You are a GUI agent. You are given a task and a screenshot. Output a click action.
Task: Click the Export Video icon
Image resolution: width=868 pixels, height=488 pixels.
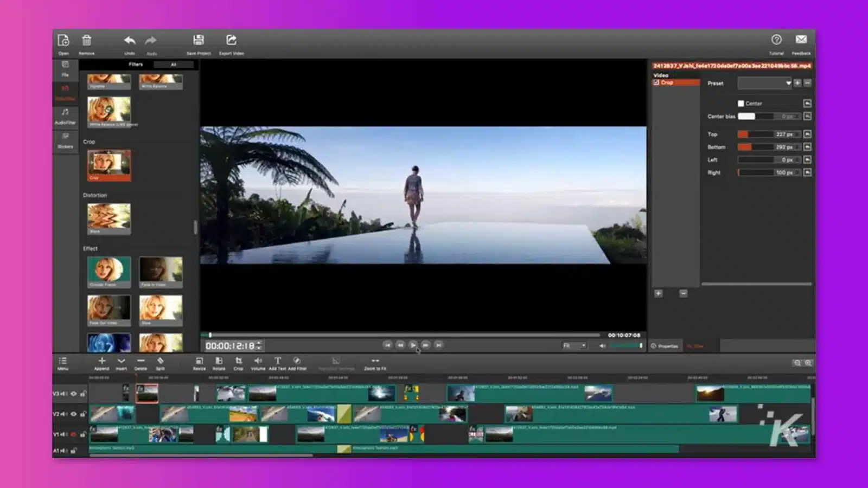[232, 40]
